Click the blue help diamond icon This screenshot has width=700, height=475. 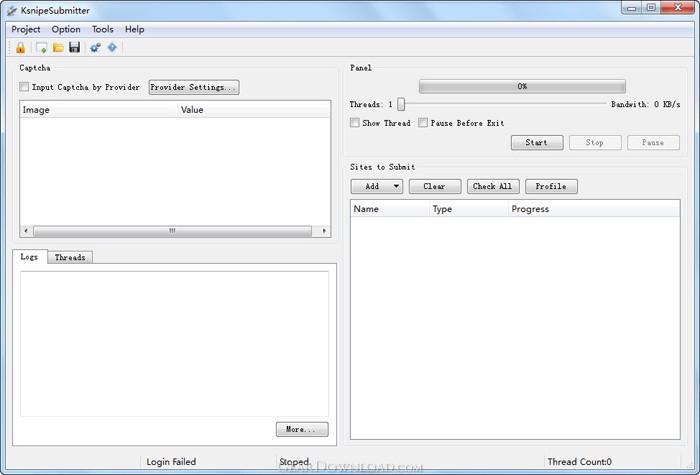112,47
